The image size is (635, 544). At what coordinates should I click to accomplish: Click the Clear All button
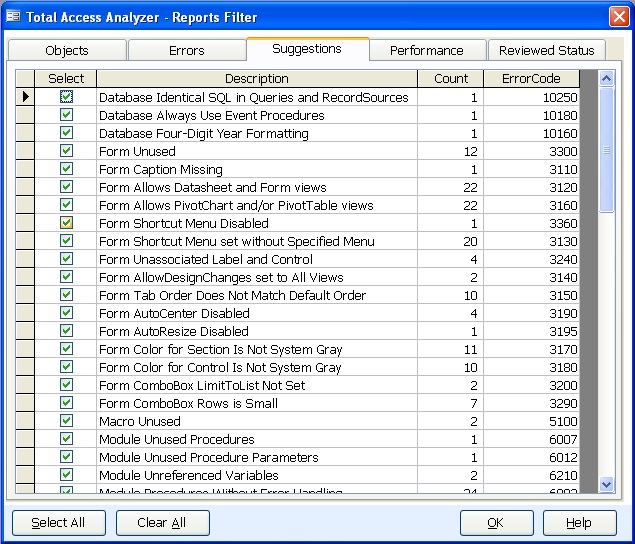click(x=162, y=522)
